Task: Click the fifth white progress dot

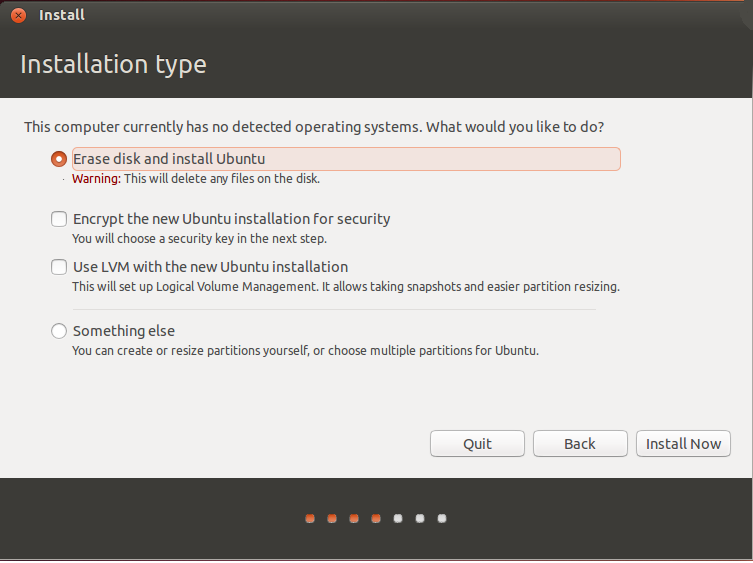Action: (398, 518)
